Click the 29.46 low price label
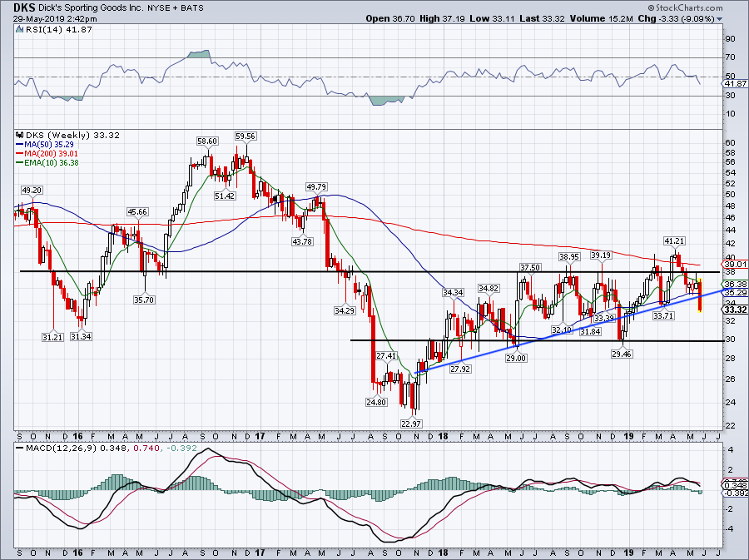The image size is (749, 560). 622,354
